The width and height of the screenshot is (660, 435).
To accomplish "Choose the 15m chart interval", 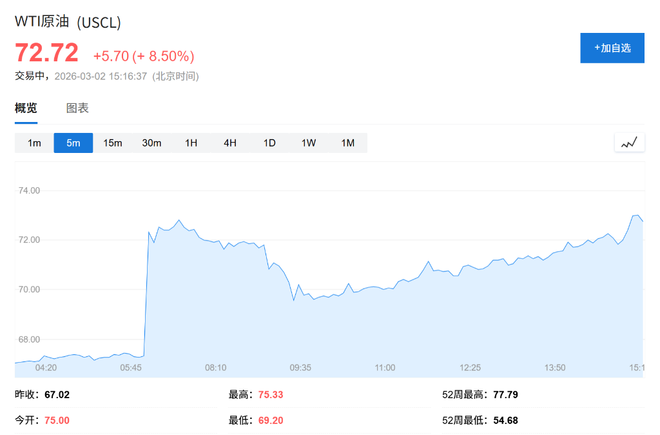I will (112, 143).
